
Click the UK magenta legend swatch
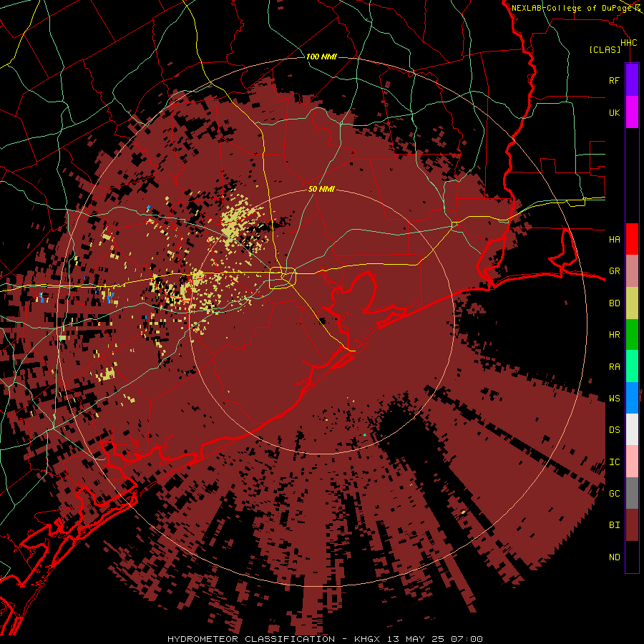(x=632, y=112)
